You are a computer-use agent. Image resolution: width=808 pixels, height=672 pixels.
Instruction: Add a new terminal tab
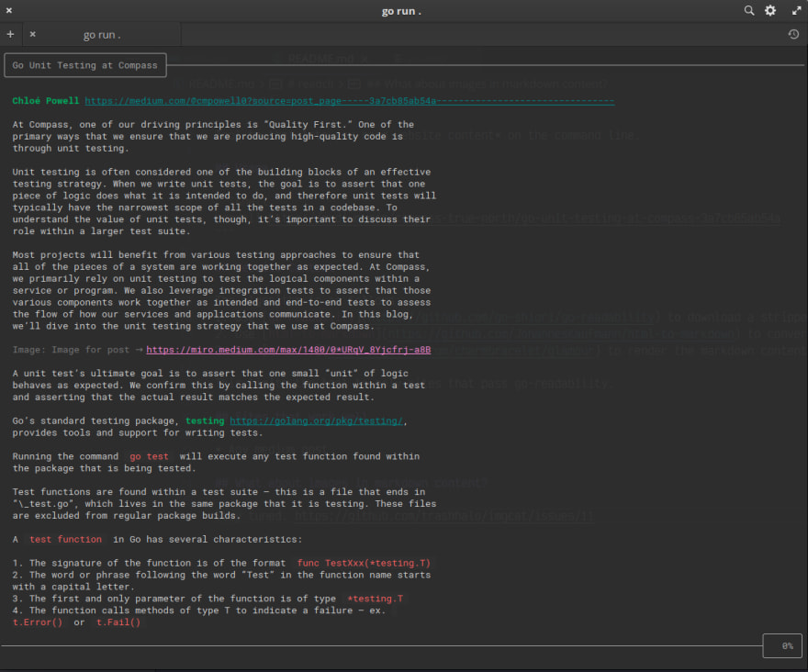point(10,34)
